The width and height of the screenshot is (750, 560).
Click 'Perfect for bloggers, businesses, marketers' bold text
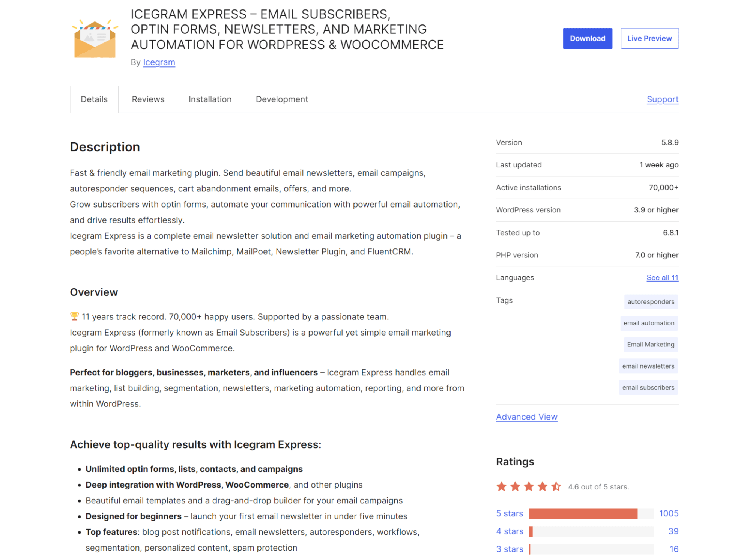click(x=194, y=373)
